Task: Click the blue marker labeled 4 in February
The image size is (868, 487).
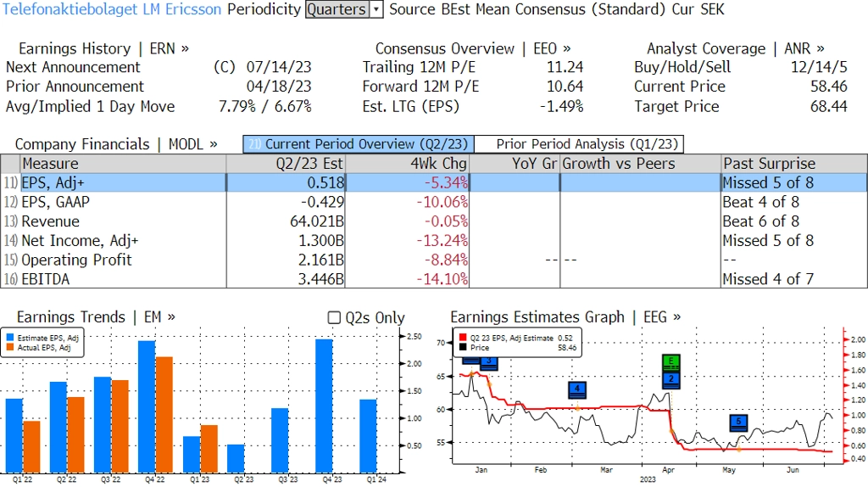Action: pos(577,390)
